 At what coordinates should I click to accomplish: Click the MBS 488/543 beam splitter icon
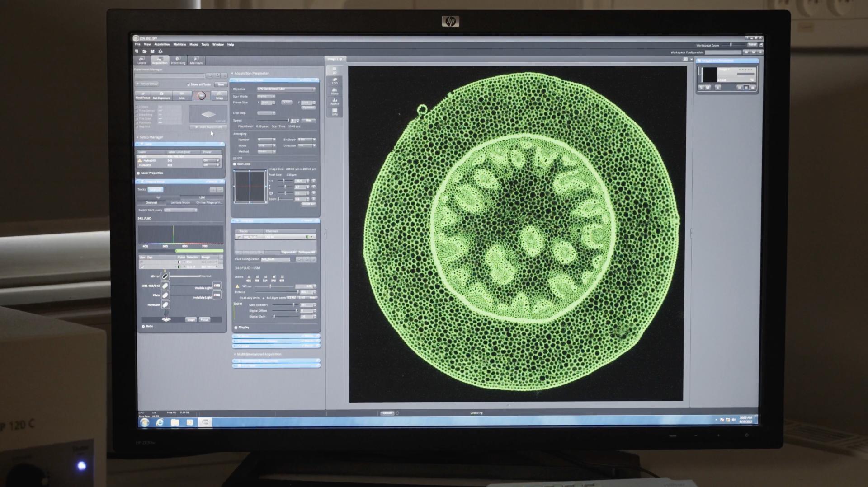(x=165, y=286)
